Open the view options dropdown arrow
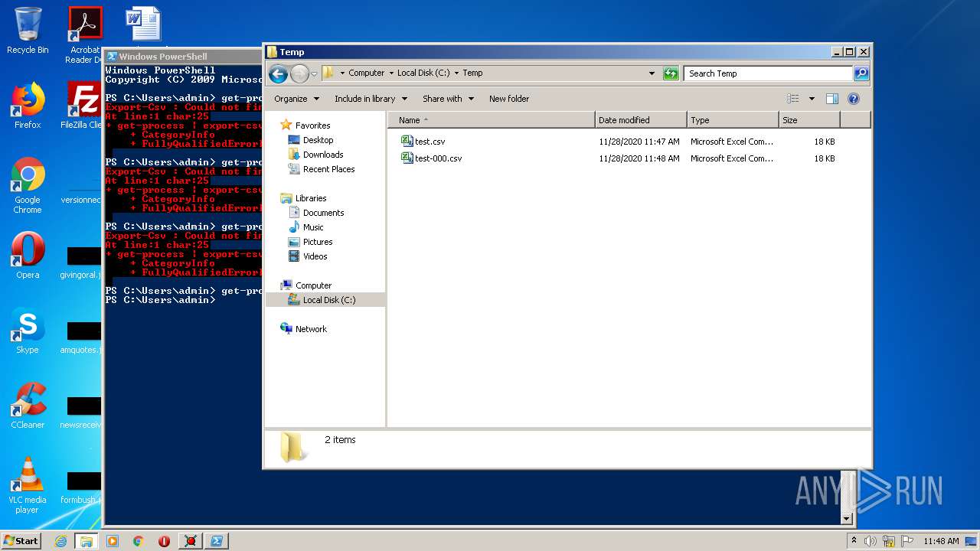This screenshot has height=551, width=980. [812, 99]
